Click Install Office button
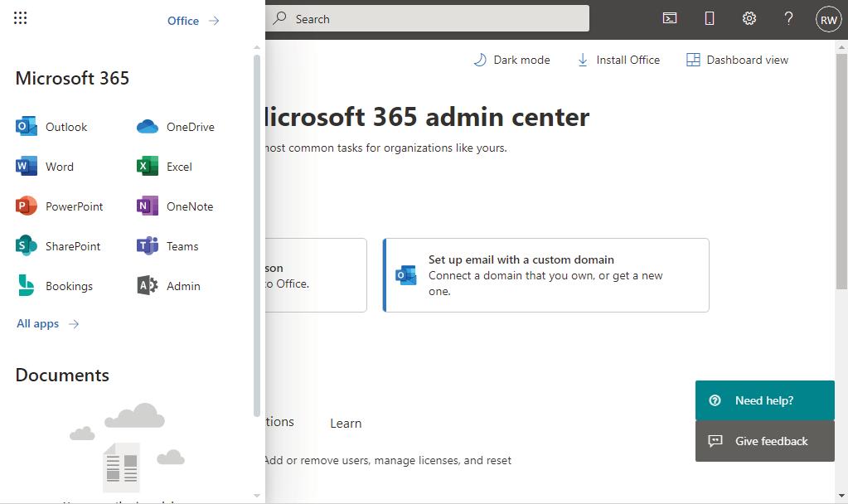This screenshot has width=848, height=504. (x=618, y=60)
